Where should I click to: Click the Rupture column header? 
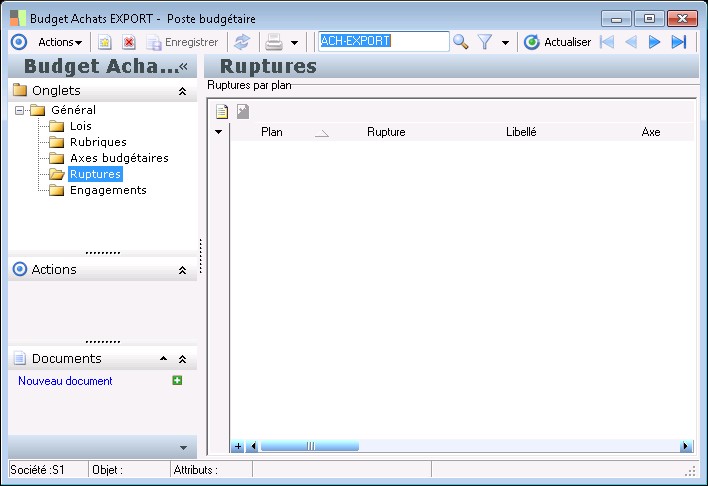coord(386,132)
